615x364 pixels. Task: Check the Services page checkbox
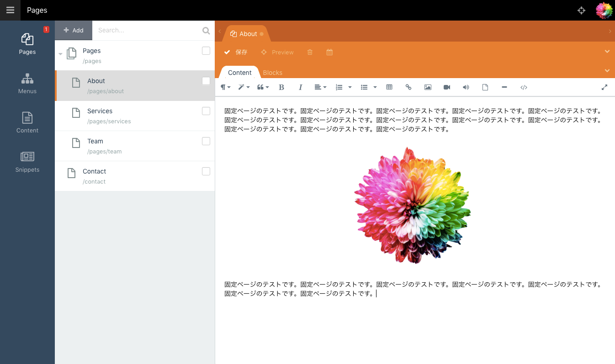tap(206, 111)
